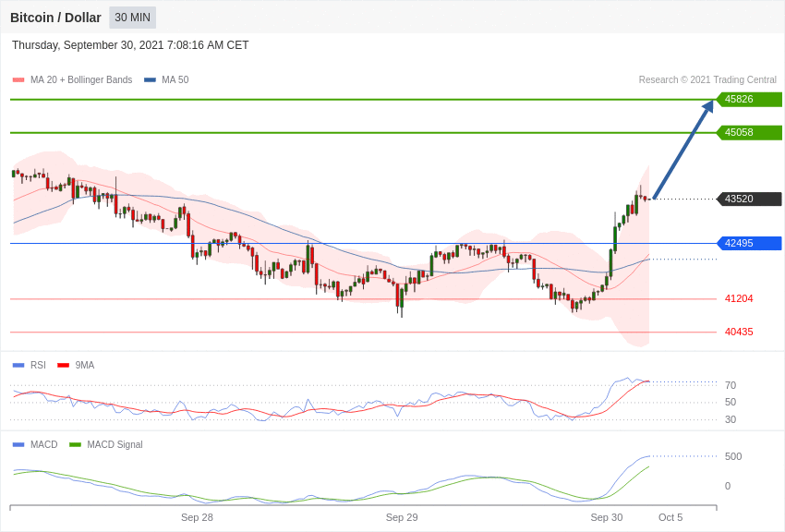Click the Research Trading Central copyright text
Screen dimensions: 785x532
(x=707, y=80)
